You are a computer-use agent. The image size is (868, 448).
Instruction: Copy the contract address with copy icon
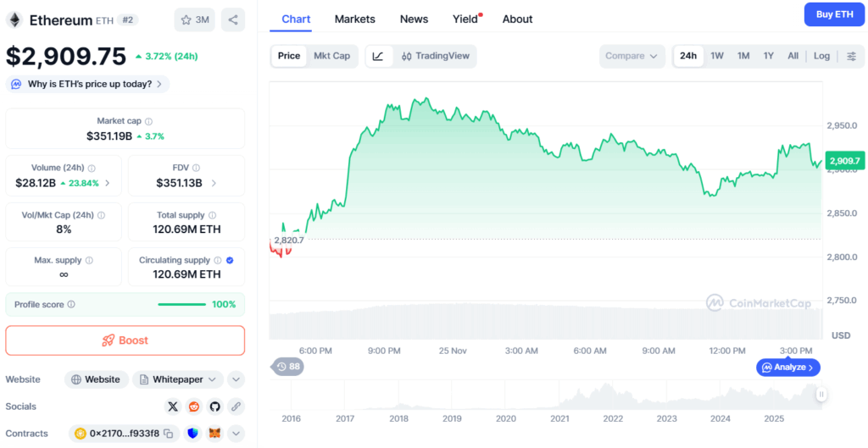(169, 434)
